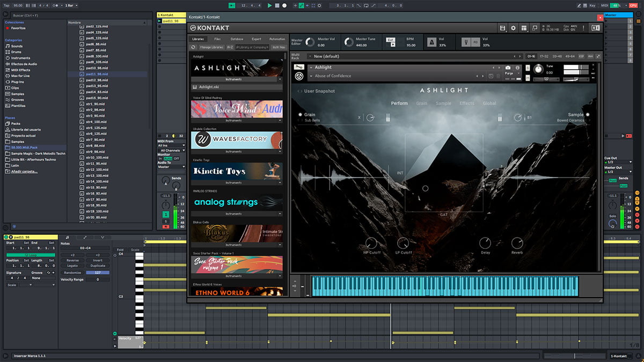
Task: Save the Ashlight snapshot with disk icon
Action: pyautogui.click(x=490, y=76)
